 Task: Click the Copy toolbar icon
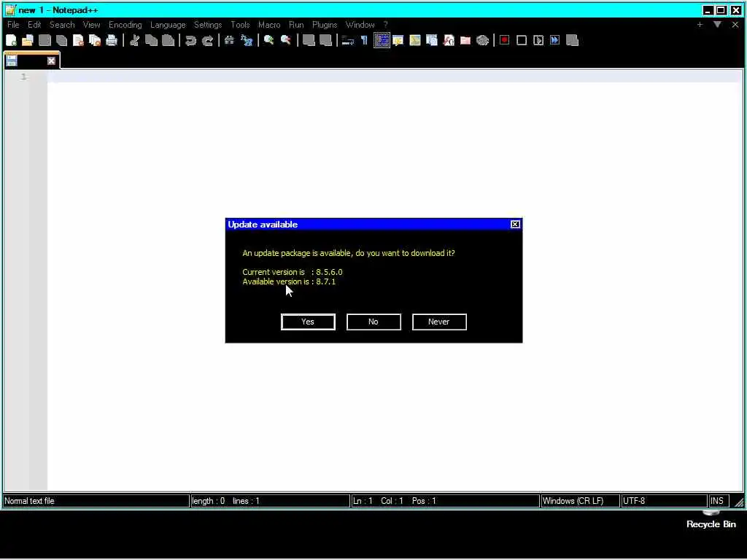151,41
